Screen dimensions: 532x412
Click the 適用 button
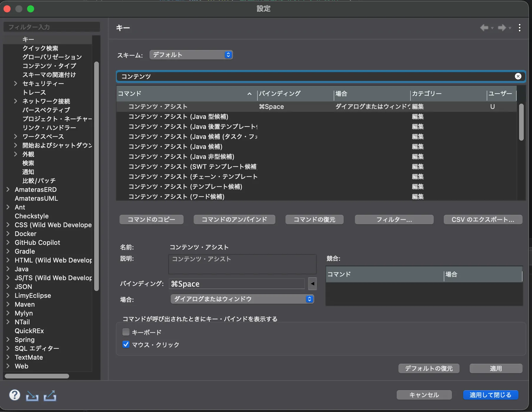pos(496,368)
